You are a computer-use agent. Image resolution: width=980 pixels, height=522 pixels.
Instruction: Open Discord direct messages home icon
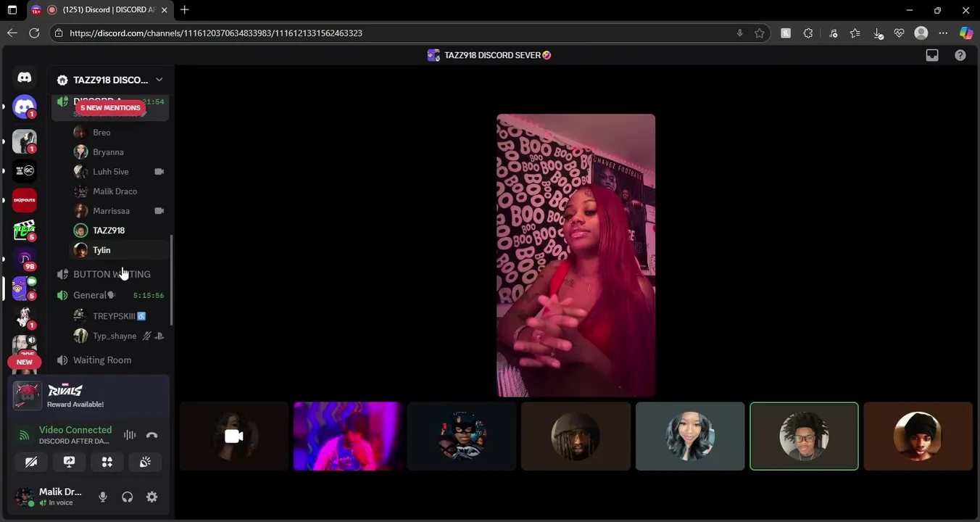click(25, 78)
